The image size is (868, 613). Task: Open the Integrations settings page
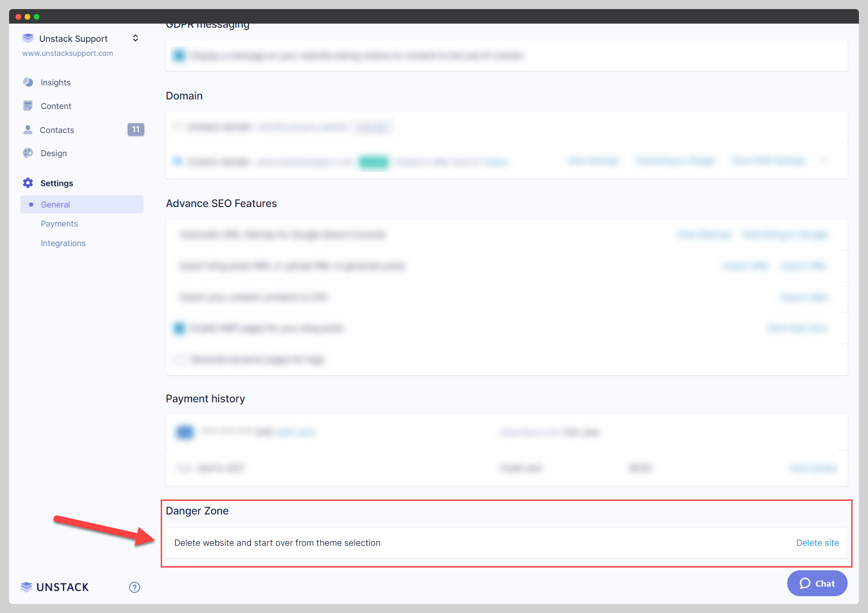click(63, 243)
